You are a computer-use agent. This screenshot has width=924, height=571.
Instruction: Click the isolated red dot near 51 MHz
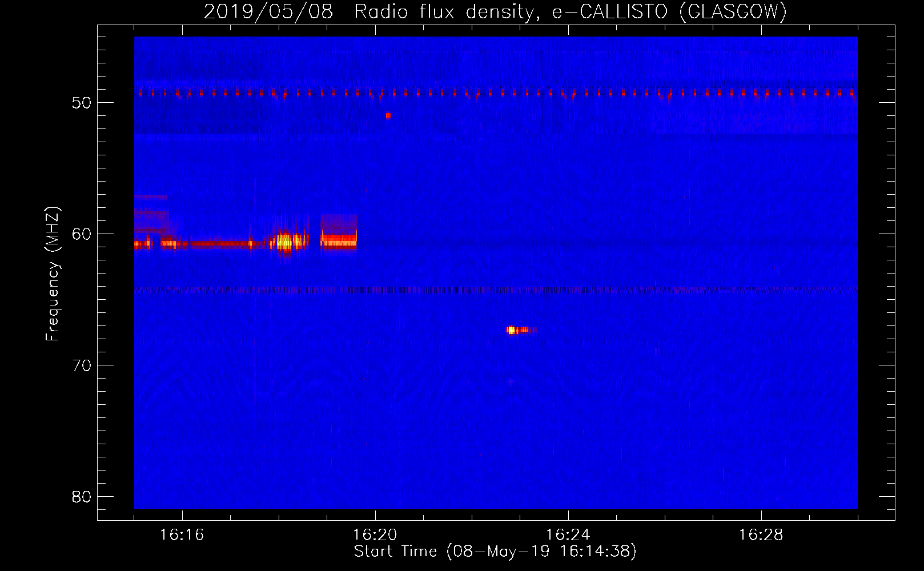tap(388, 115)
